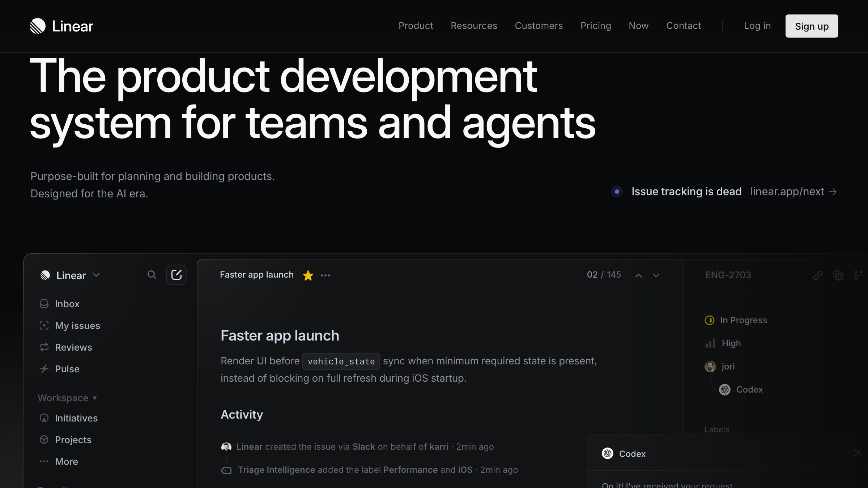868x488 pixels.
Task: Navigate to the next issue with the down chevron
Action: point(656,275)
